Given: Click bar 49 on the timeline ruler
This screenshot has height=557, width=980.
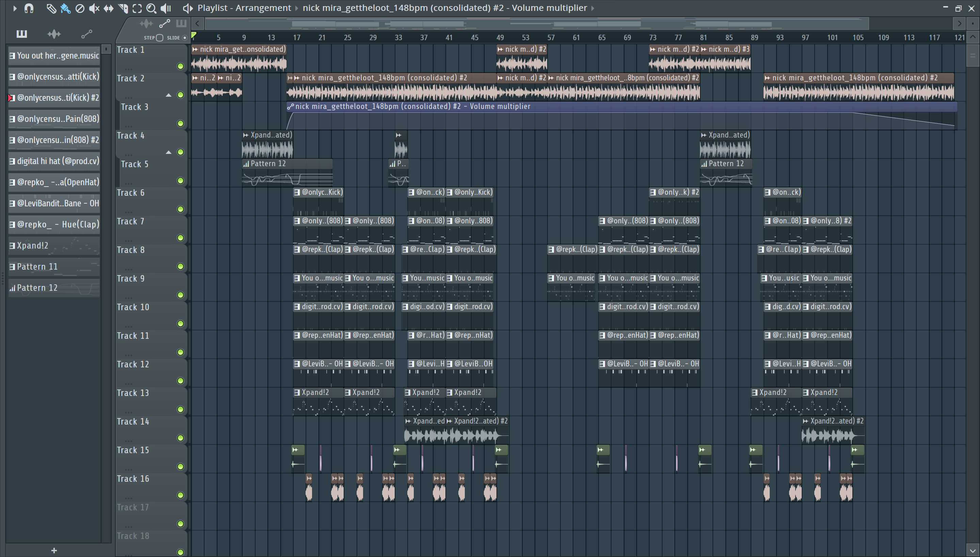Looking at the screenshot, I should (x=500, y=37).
